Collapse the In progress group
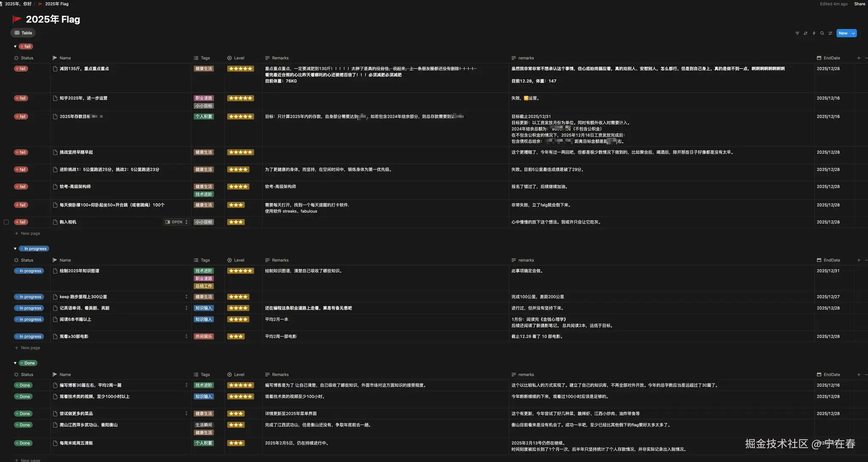868x462 pixels. click(15, 249)
